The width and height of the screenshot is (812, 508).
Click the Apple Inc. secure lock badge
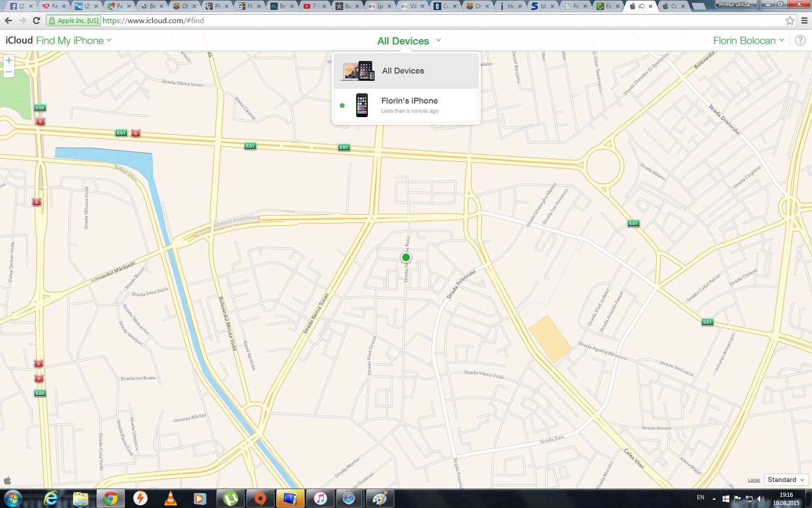[x=74, y=20]
